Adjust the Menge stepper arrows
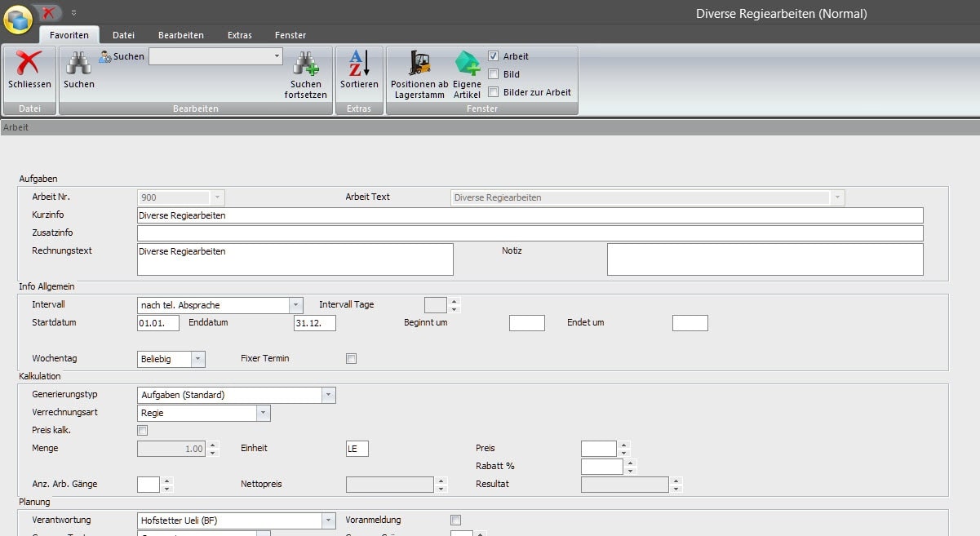 tap(213, 449)
